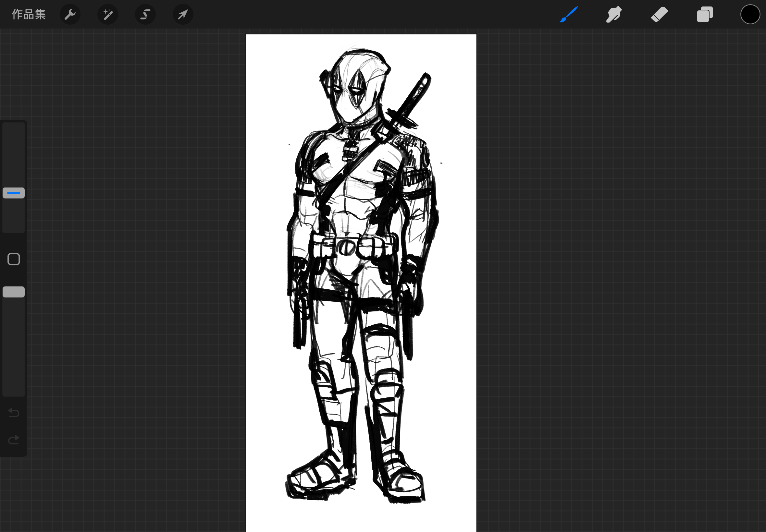Open the Adjustments magic wand menu
This screenshot has height=532, width=766.
(x=108, y=14)
